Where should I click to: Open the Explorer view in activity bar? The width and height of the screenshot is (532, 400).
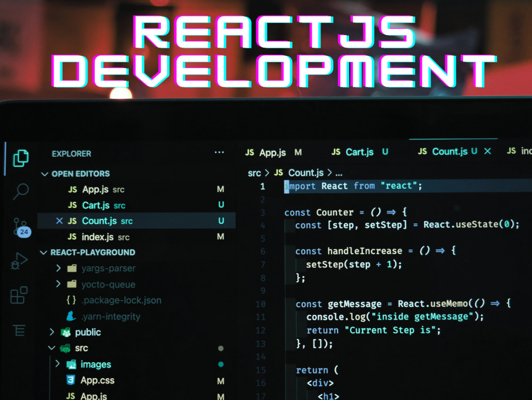(21, 158)
